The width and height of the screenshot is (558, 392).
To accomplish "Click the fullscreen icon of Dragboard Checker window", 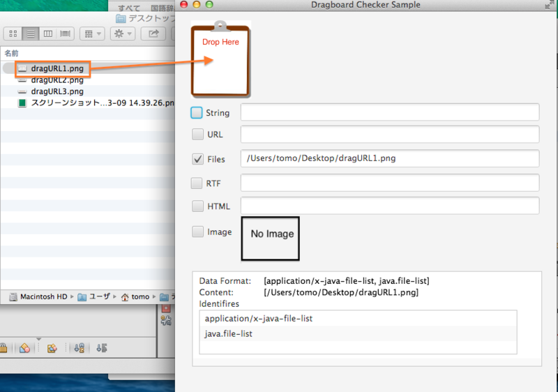I will [x=549, y=5].
